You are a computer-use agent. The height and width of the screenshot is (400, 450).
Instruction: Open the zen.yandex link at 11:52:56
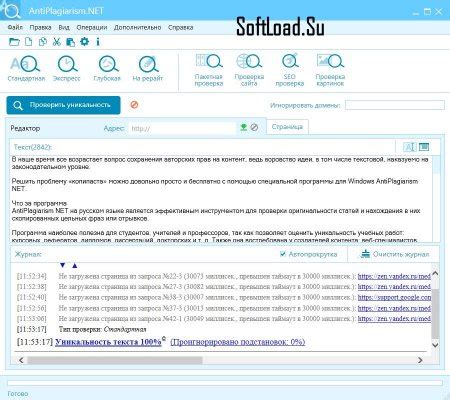coord(394,308)
